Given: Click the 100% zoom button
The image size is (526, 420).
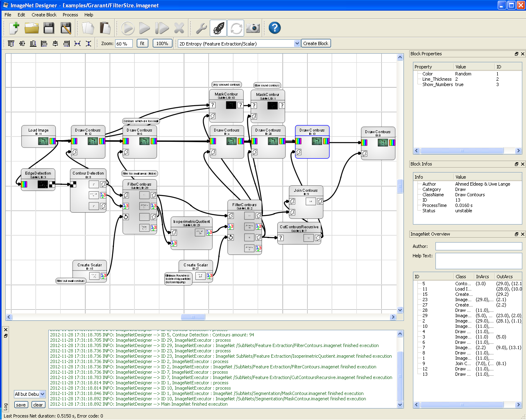Looking at the screenshot, I should [162, 43].
